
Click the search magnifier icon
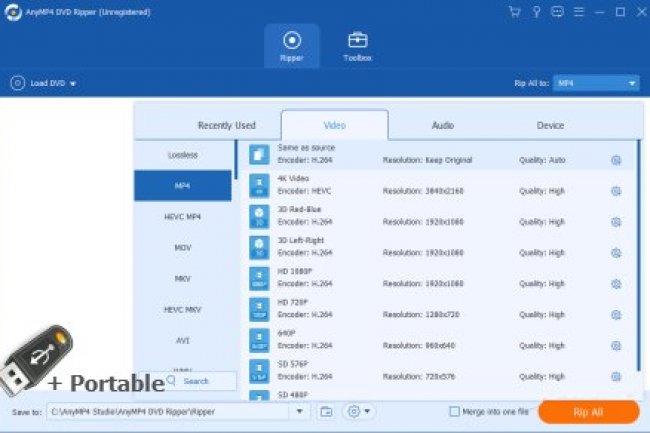pyautogui.click(x=171, y=380)
